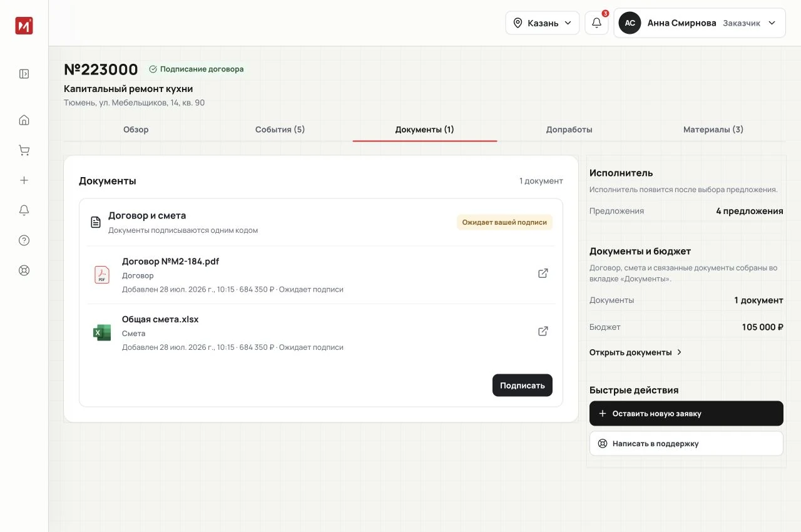Select the Документы (1) tab
Image resolution: width=801 pixels, height=532 pixels.
[x=425, y=130]
